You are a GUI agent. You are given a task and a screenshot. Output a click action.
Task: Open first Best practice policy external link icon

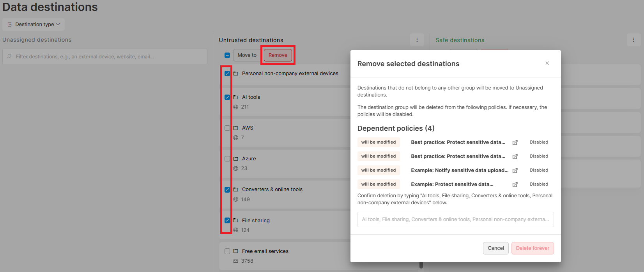click(x=515, y=142)
